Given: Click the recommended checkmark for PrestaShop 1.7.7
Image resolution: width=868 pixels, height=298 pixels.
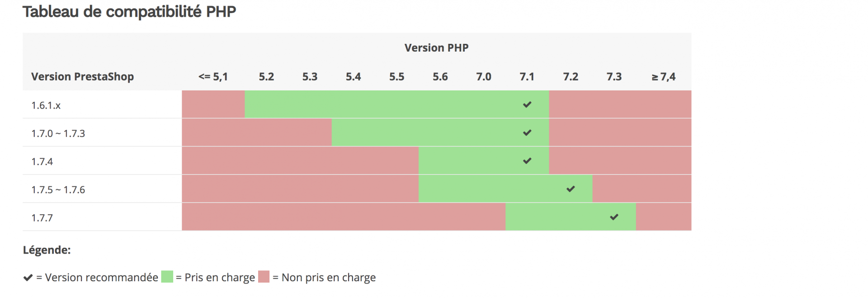Looking at the screenshot, I should pos(614,217).
